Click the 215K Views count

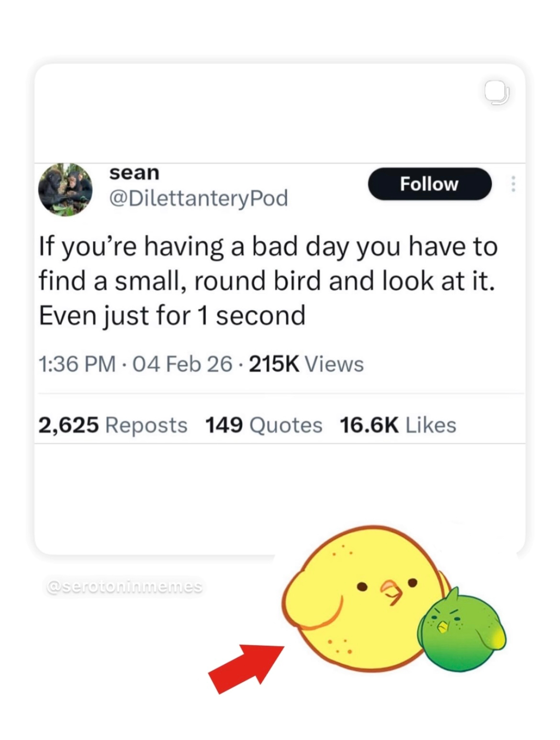tap(306, 364)
